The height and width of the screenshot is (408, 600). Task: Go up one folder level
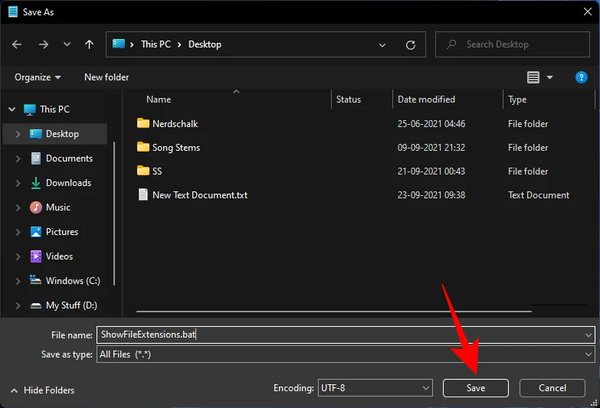89,44
